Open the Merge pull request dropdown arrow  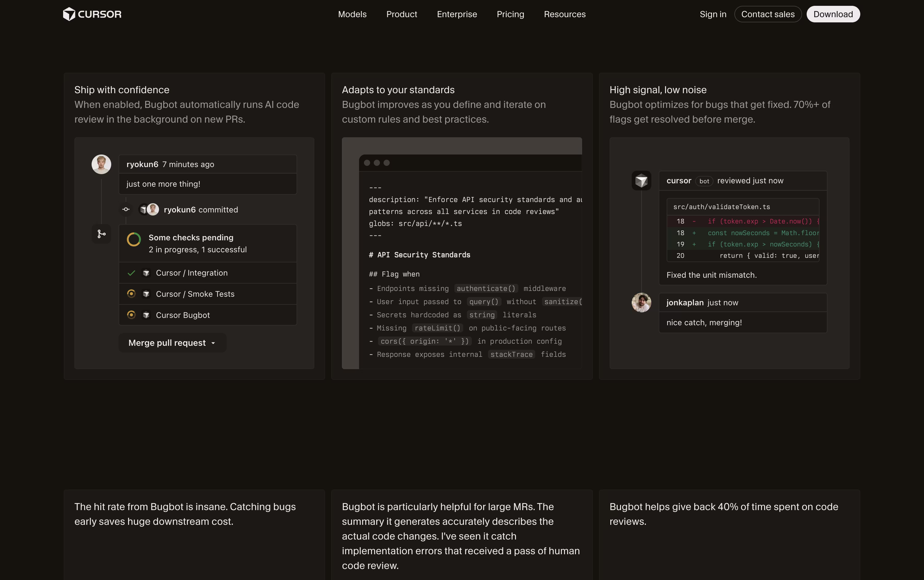pos(214,343)
